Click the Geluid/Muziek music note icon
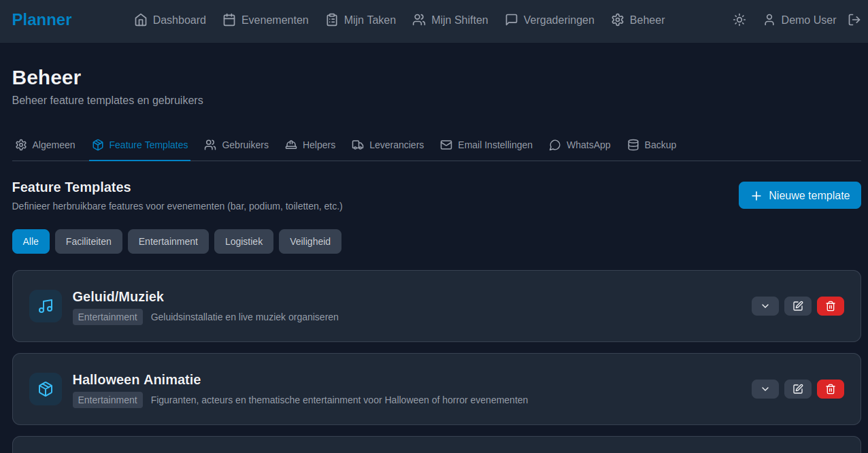This screenshot has height=453, width=868. [x=46, y=306]
